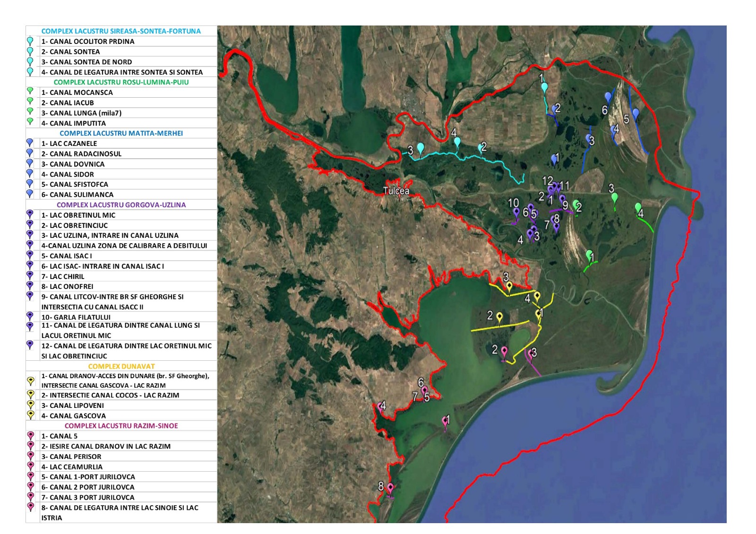Select cyan map marker 3 on Sontea canal
The width and height of the screenshot is (756, 534).
click(x=420, y=148)
